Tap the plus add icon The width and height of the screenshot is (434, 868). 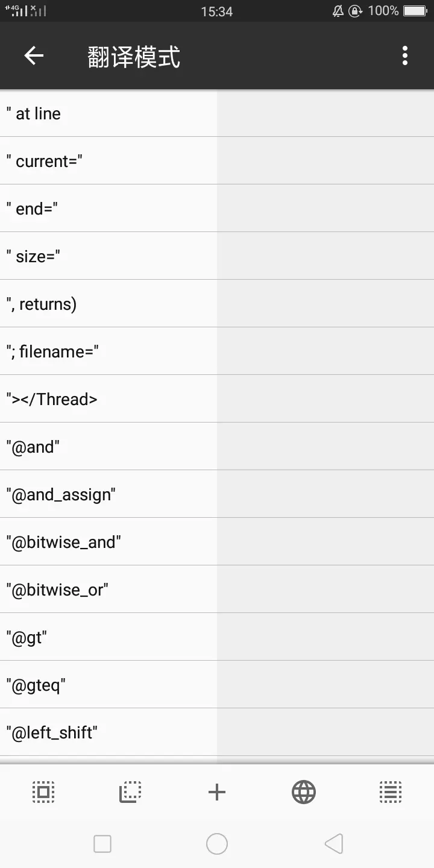coord(217,791)
